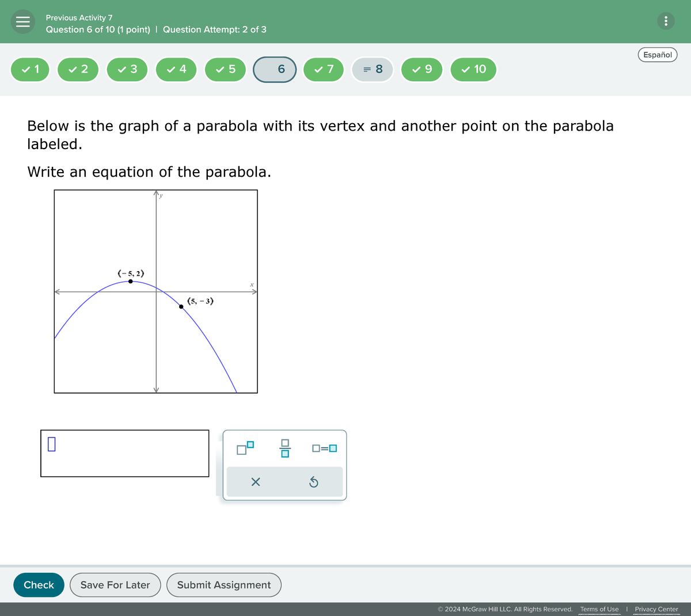Switch to question 6
This screenshot has height=616, width=691.
click(275, 69)
